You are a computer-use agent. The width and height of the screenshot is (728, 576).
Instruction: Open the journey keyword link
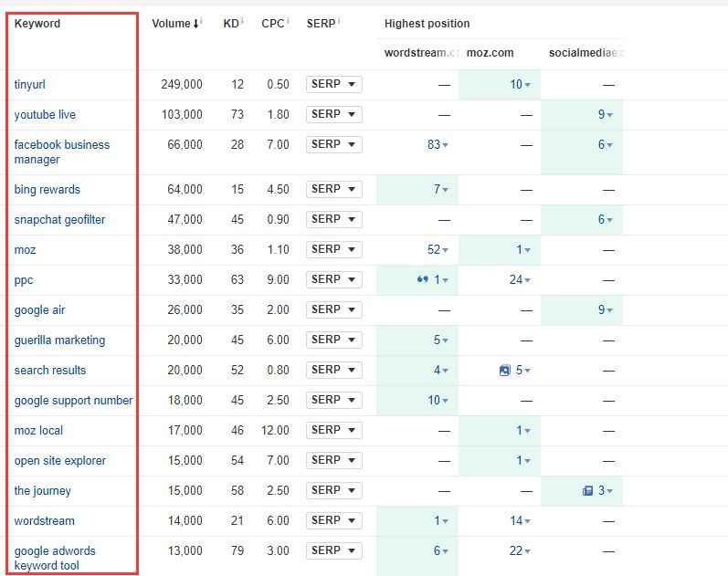click(42, 491)
